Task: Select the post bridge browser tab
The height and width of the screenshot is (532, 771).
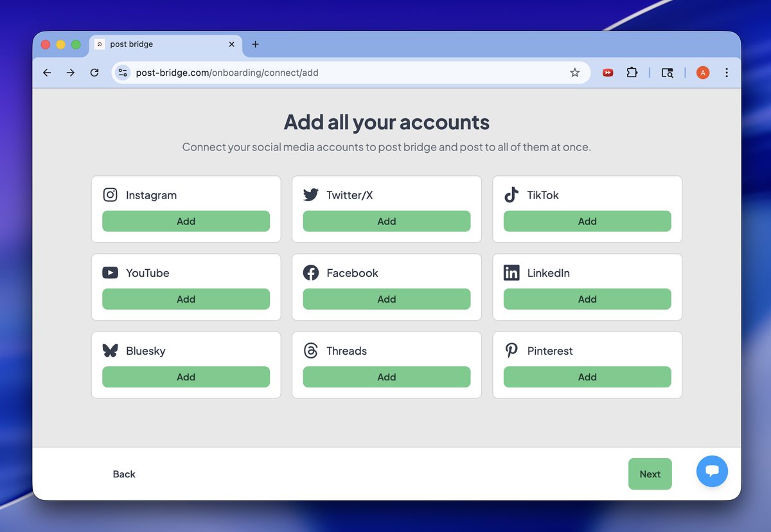Action: (x=166, y=44)
